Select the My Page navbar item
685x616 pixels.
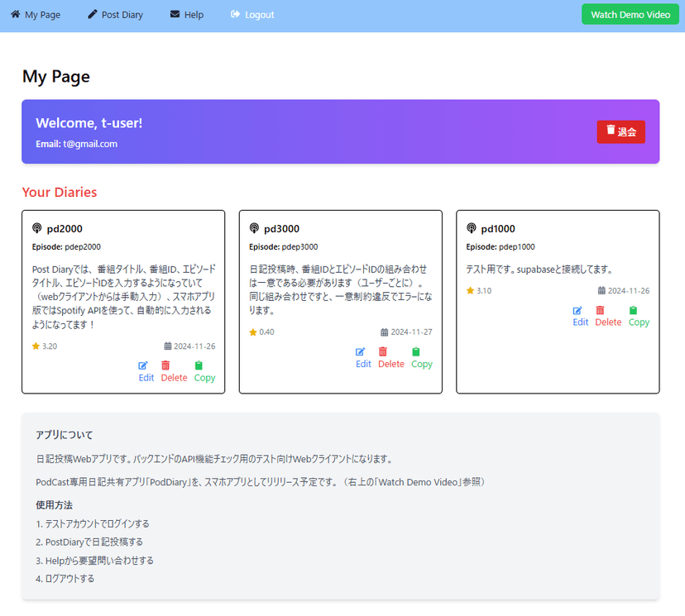click(x=36, y=14)
